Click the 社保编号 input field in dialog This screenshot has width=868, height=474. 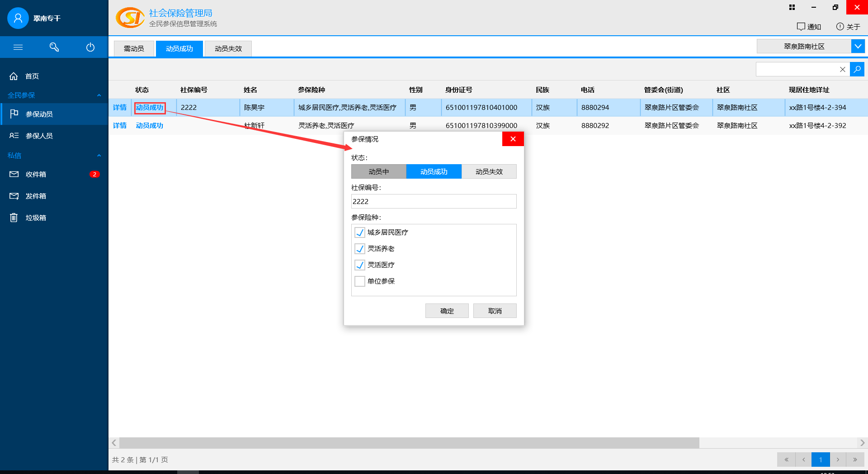[434, 201]
